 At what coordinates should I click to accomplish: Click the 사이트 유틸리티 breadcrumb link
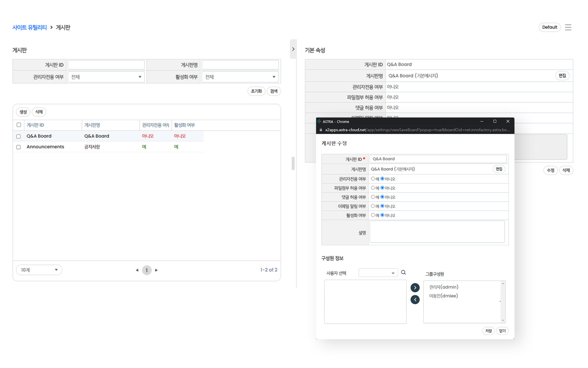tap(29, 27)
